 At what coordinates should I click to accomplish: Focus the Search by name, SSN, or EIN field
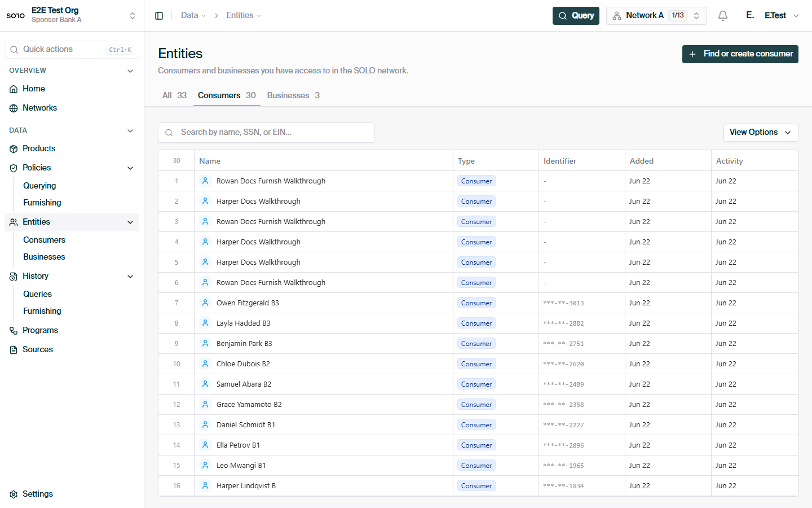click(266, 133)
